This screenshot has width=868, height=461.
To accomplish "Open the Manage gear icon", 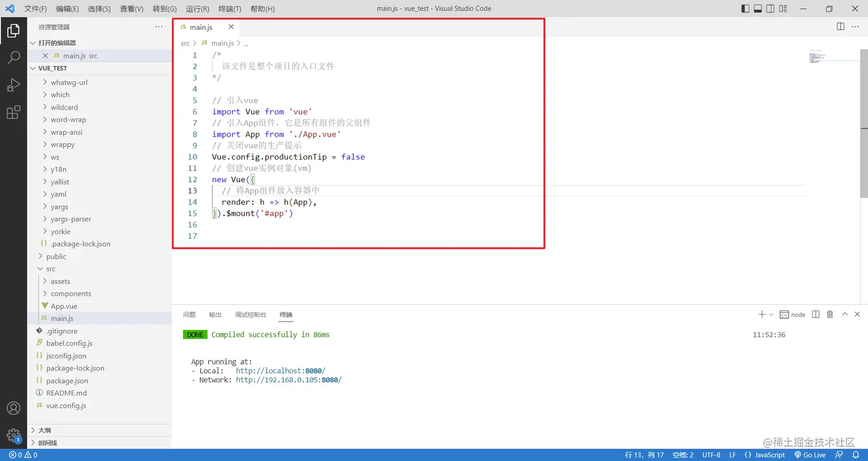I will (x=13, y=435).
